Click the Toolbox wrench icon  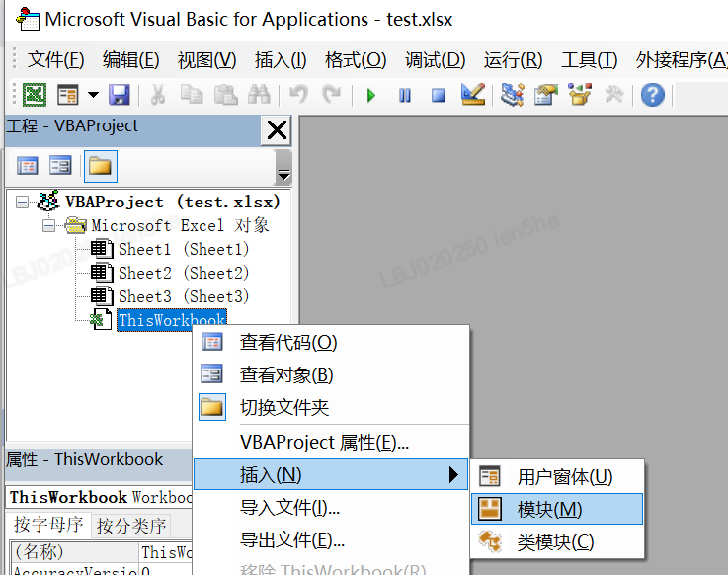coord(613,95)
